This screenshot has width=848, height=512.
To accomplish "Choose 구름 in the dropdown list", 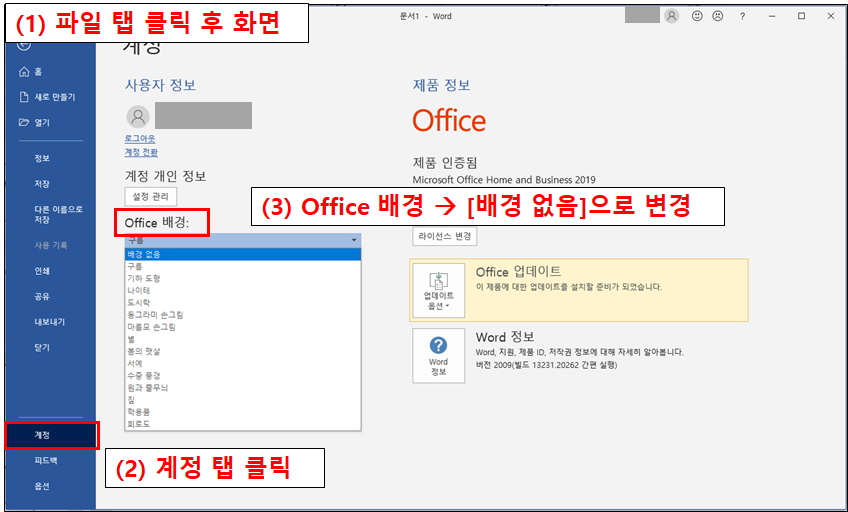I will pos(243,267).
